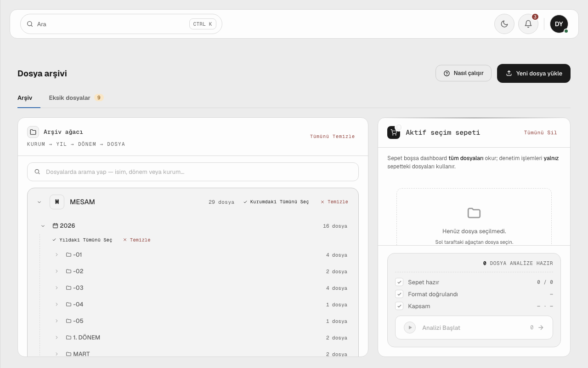Focus the top Ara search field
The height and width of the screenshot is (368, 588).
121,24
